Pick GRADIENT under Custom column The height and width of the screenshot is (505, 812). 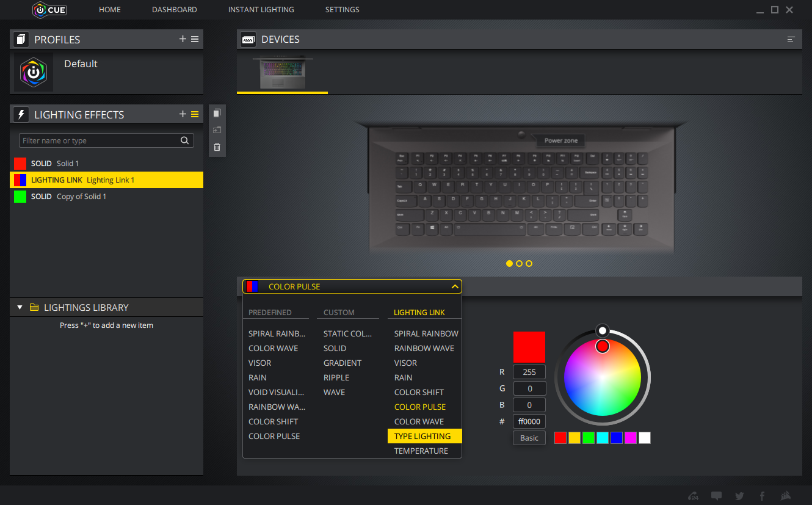(x=343, y=363)
